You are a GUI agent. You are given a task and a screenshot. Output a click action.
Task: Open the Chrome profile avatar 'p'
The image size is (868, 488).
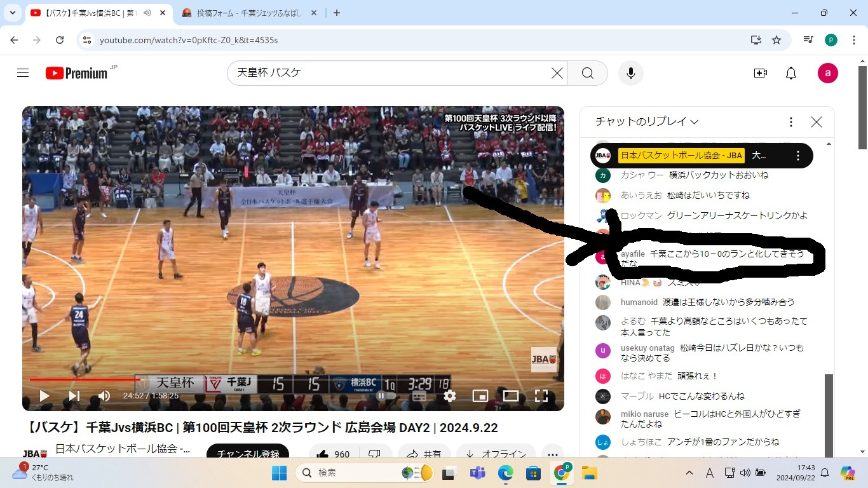tap(831, 40)
